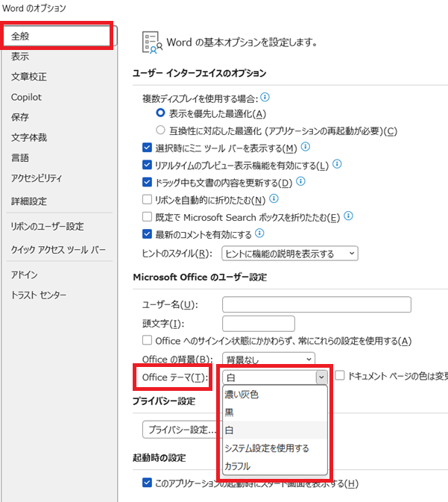This screenshot has width=448, height=502.
Task: Open the ヒントのスタイル dropdown
Action: 290,254
